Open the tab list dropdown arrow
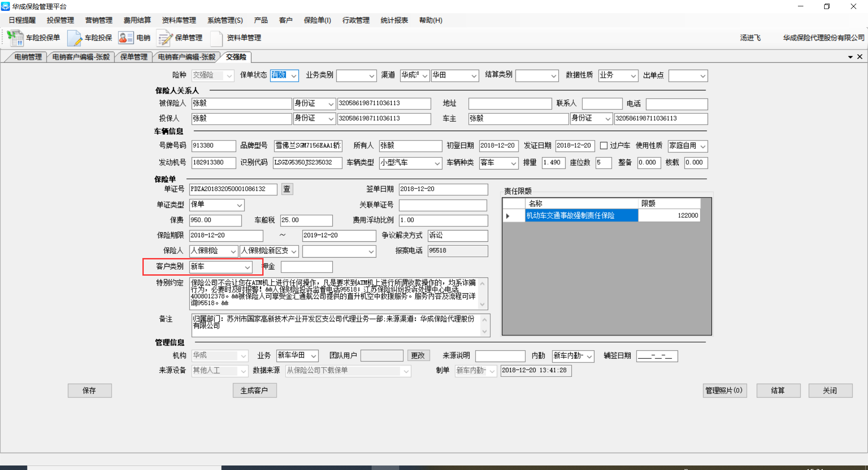This screenshot has width=868, height=470. [x=850, y=57]
